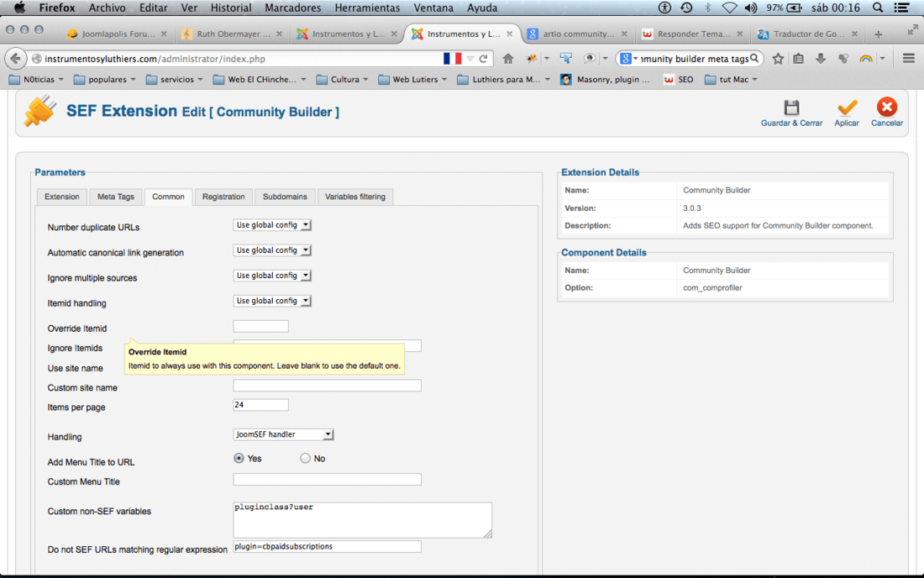Go back with the browser back arrow
Viewport: 924px width, 578px height.
[x=16, y=58]
